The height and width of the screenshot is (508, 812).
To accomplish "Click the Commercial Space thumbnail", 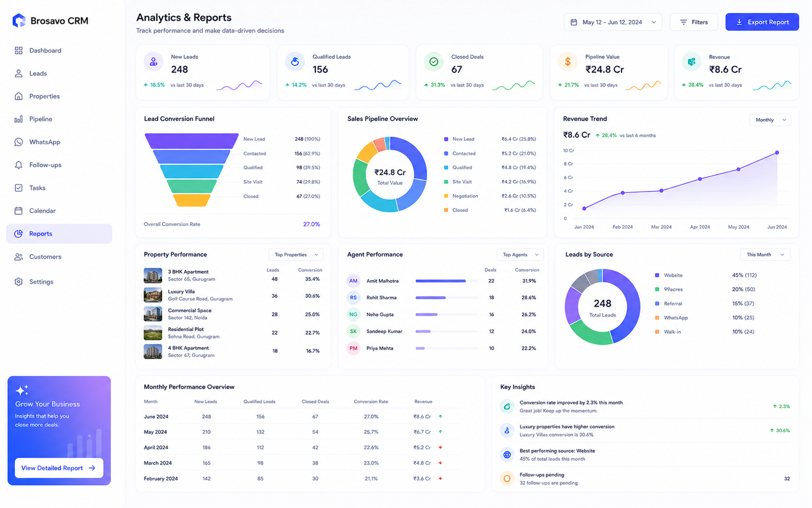I will [x=153, y=314].
